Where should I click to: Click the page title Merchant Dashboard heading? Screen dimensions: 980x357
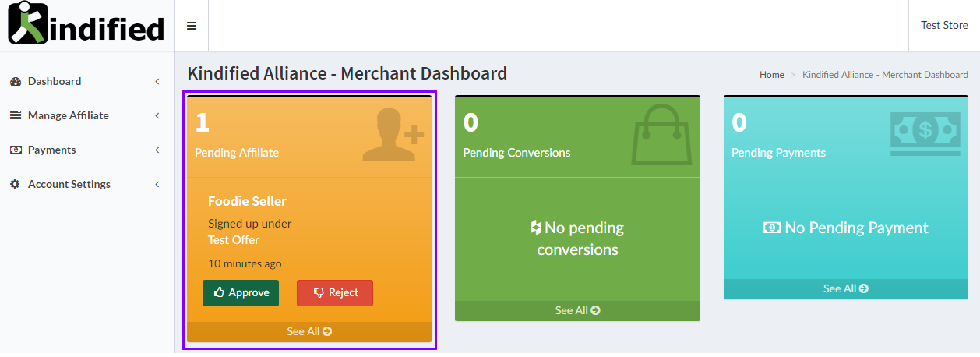[x=347, y=73]
